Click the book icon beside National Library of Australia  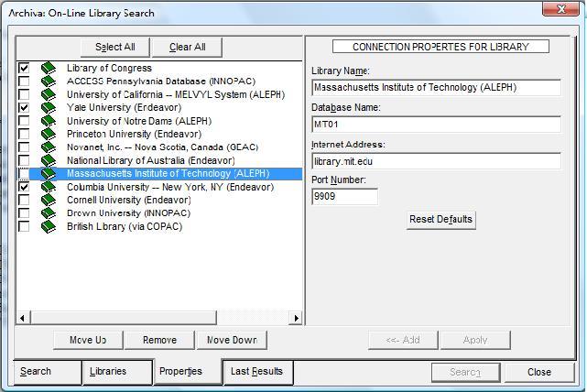49,161
